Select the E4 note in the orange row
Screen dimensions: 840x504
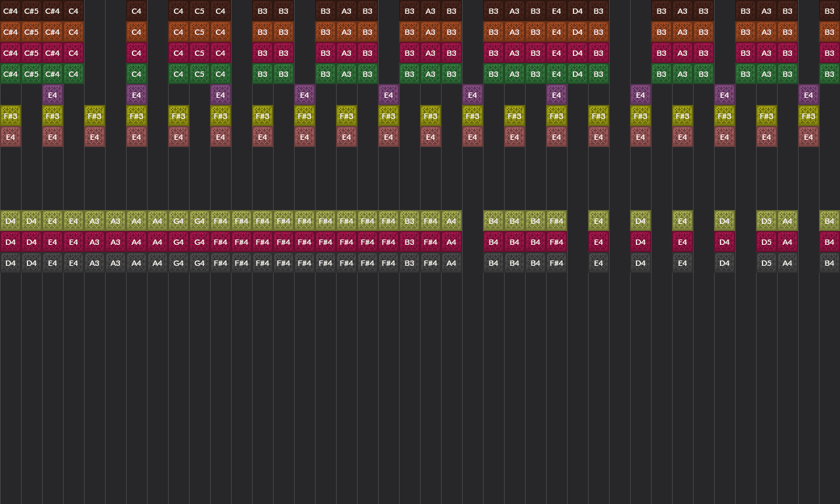coord(556,32)
